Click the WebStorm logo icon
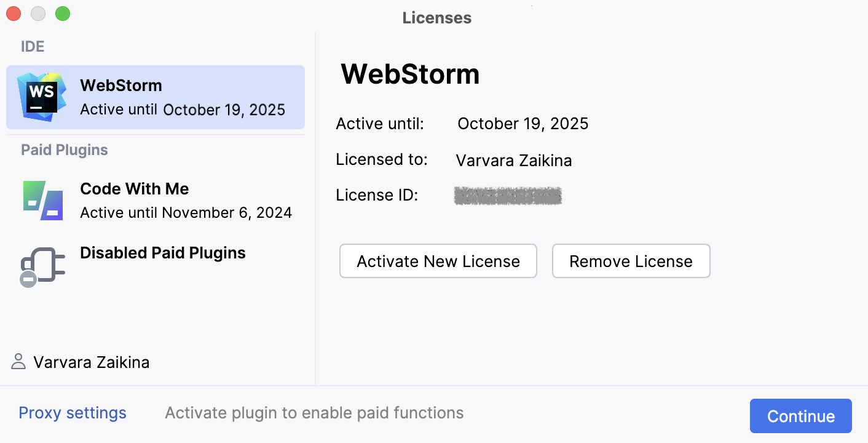Image resolution: width=868 pixels, height=443 pixels. [x=42, y=97]
